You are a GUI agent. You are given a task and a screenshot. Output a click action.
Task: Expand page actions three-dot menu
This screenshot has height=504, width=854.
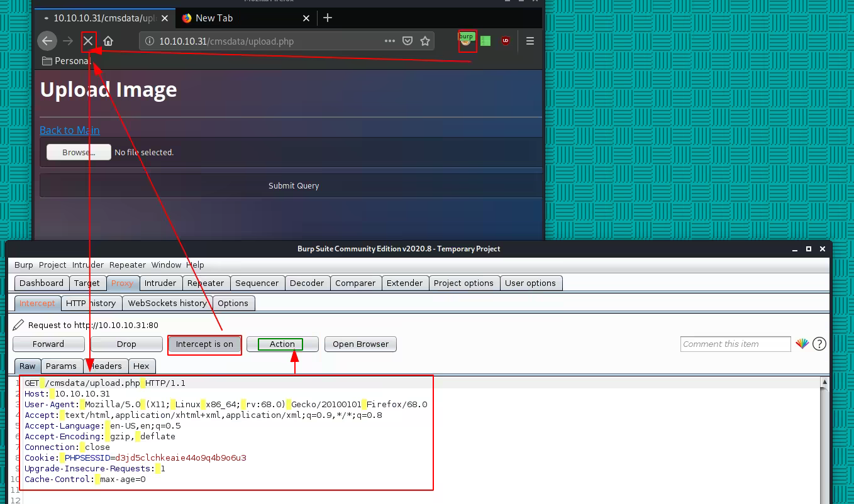[x=390, y=41]
